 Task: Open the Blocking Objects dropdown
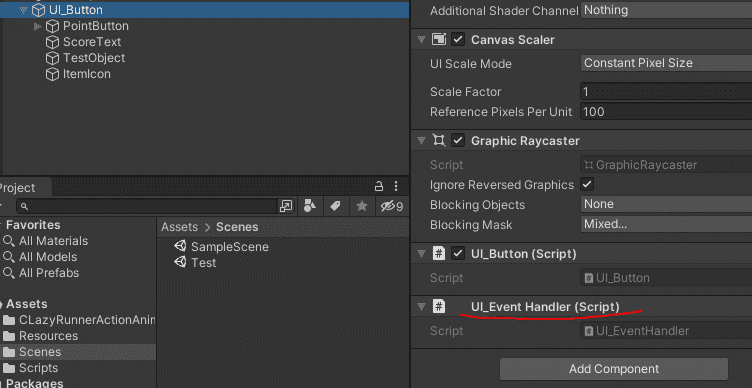pos(666,204)
